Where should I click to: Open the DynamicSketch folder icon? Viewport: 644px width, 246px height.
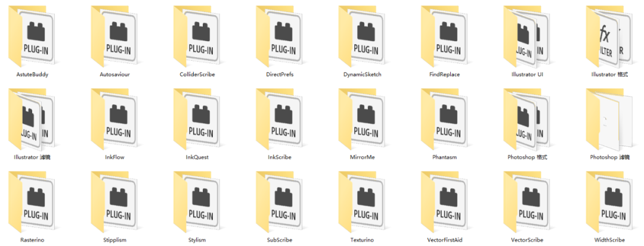(x=363, y=36)
